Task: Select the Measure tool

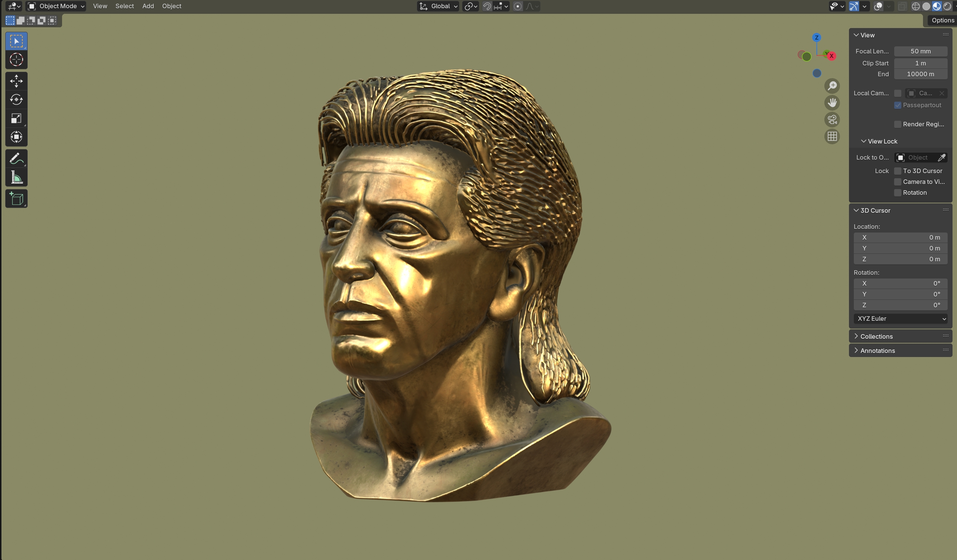Action: point(16,177)
